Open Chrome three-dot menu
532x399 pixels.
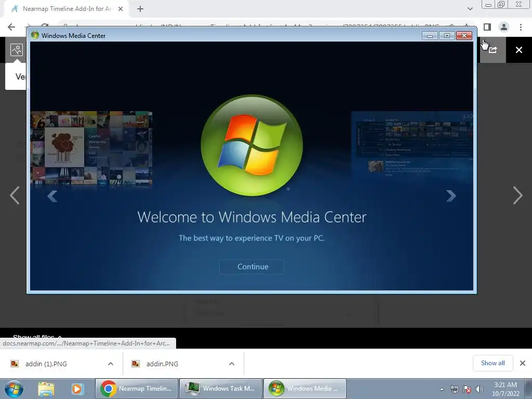pyautogui.click(x=521, y=27)
